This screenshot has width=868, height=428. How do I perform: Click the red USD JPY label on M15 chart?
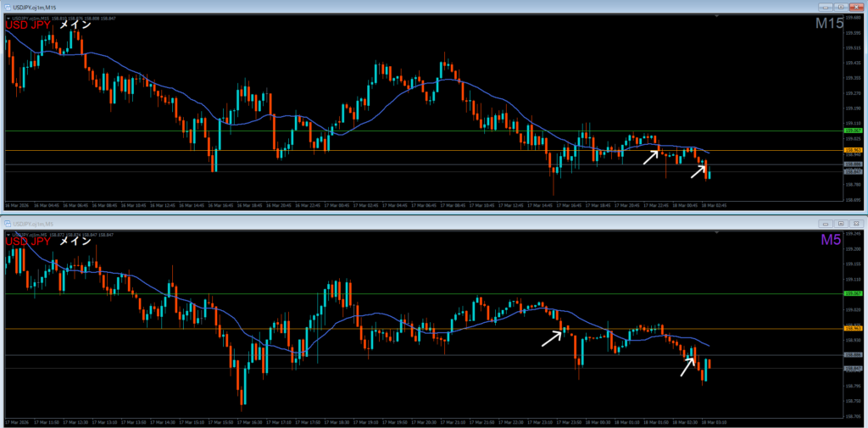28,25
